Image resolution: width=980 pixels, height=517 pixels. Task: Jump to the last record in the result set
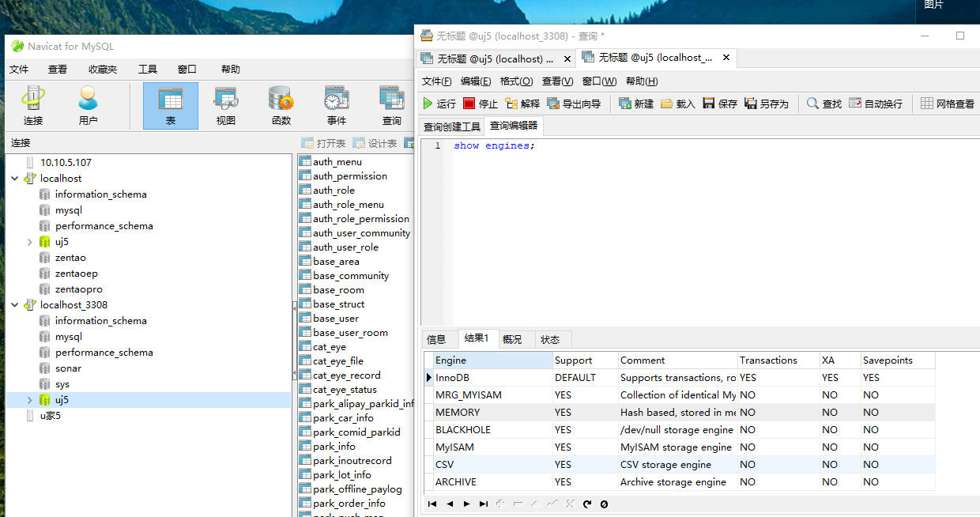point(484,503)
